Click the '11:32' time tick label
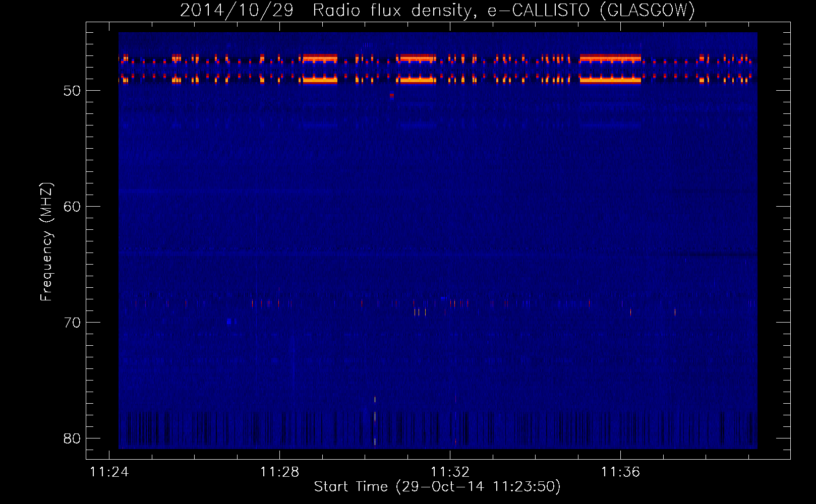Screen dimensions: 816x504 pos(450,472)
